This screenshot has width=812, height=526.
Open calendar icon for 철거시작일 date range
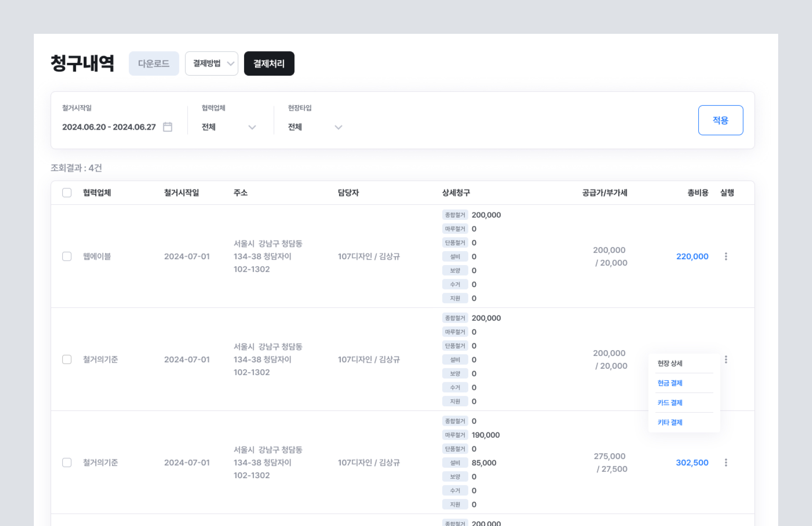pyautogui.click(x=167, y=127)
